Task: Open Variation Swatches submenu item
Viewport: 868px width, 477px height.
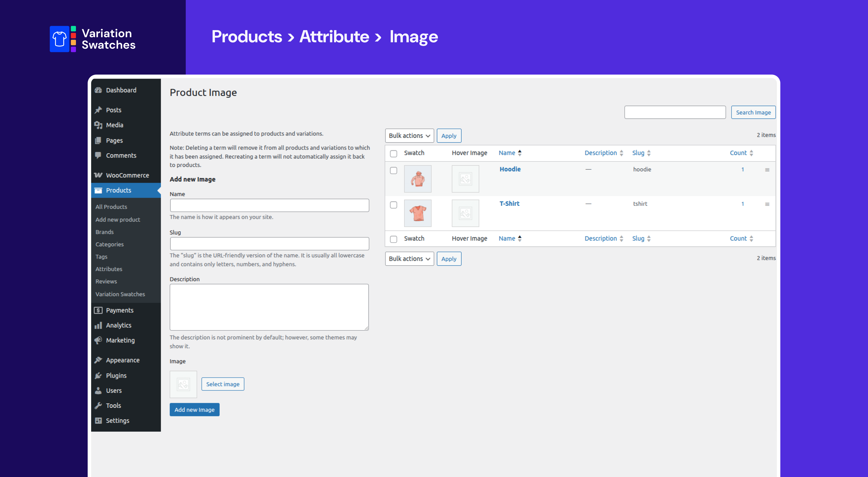Action: [x=120, y=294]
